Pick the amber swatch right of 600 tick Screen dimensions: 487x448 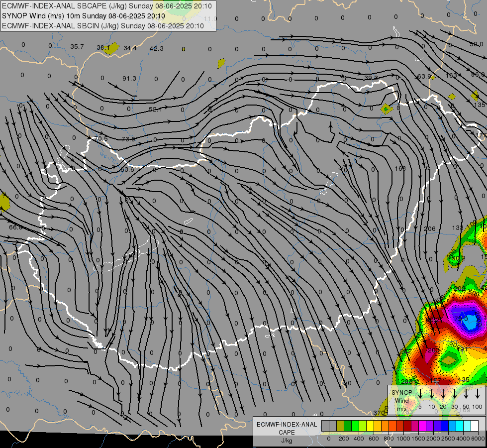[378, 426]
